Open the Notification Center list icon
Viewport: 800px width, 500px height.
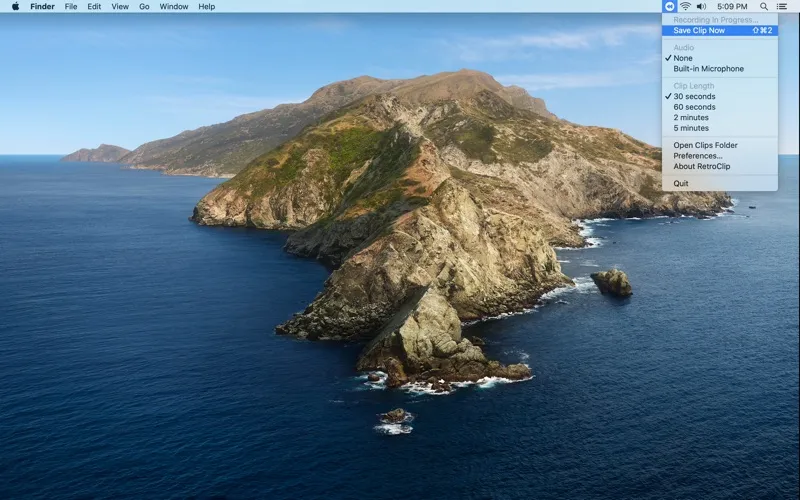(782, 7)
